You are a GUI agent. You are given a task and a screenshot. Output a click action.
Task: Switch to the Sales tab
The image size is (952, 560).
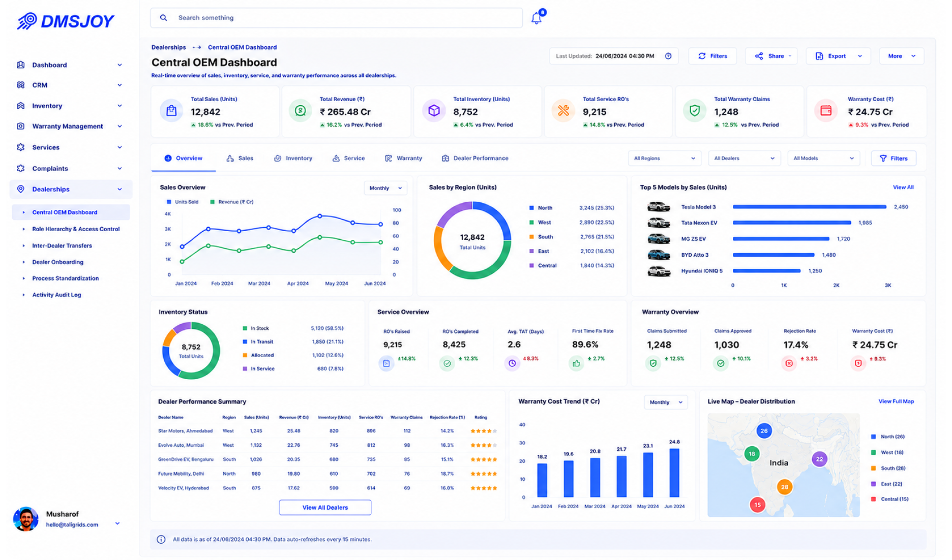click(x=240, y=158)
